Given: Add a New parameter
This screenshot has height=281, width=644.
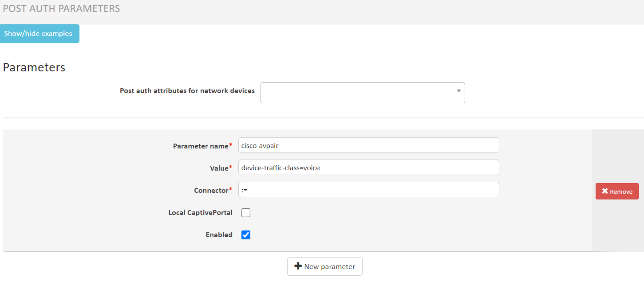Looking at the screenshot, I should (x=325, y=266).
